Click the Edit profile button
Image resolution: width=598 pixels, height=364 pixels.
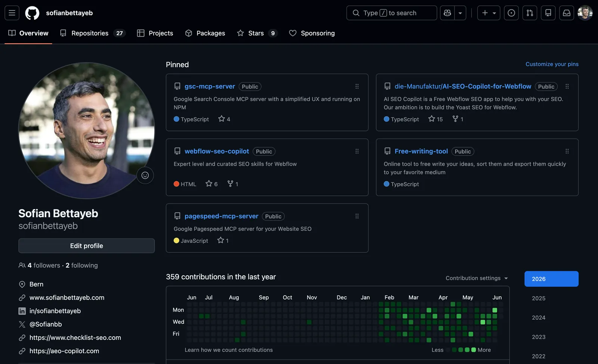point(86,246)
